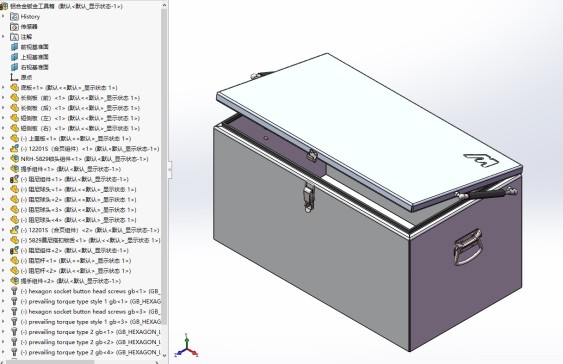The width and height of the screenshot is (563, 364).
Task: Expand the 上盖板<1> part node
Action: [4, 138]
